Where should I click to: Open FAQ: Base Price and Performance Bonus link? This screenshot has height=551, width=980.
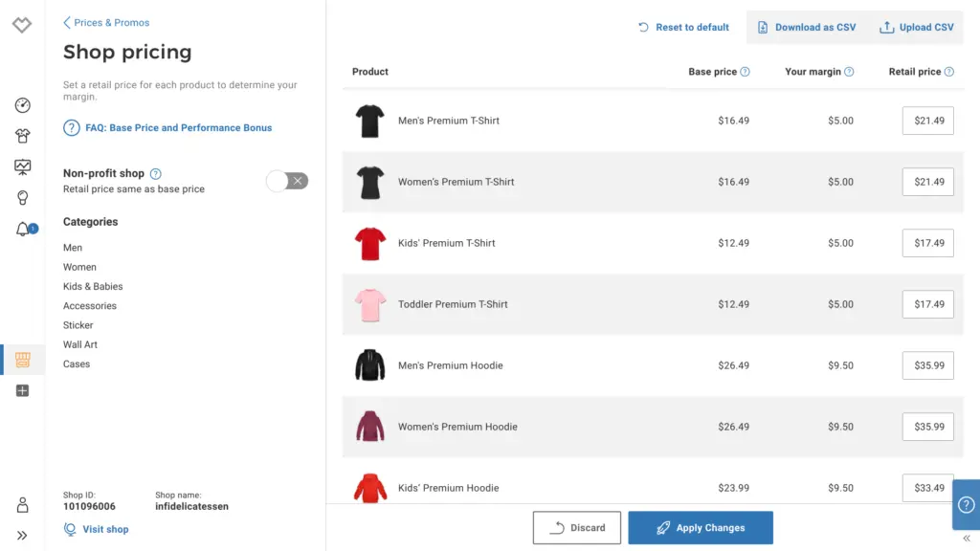coord(178,127)
